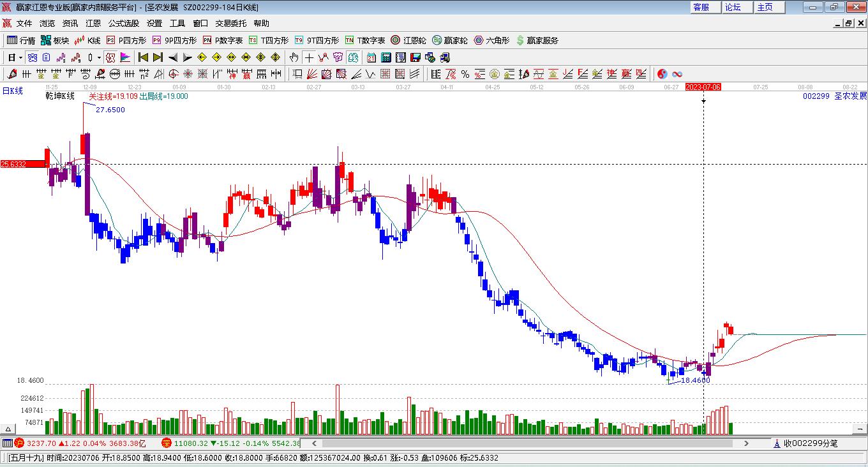Screen dimensions: 868x467
Task: Toggle the crosshair cursor tool
Action: tap(309, 57)
